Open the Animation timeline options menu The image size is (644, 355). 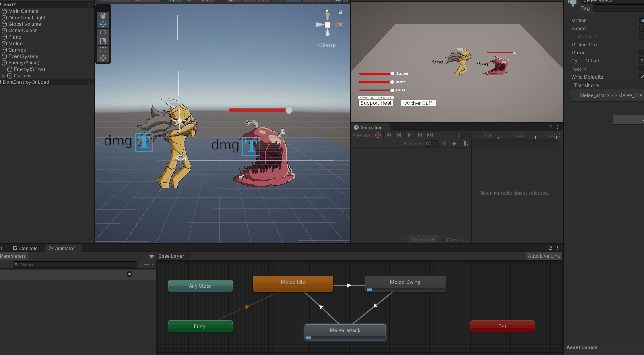(x=560, y=135)
